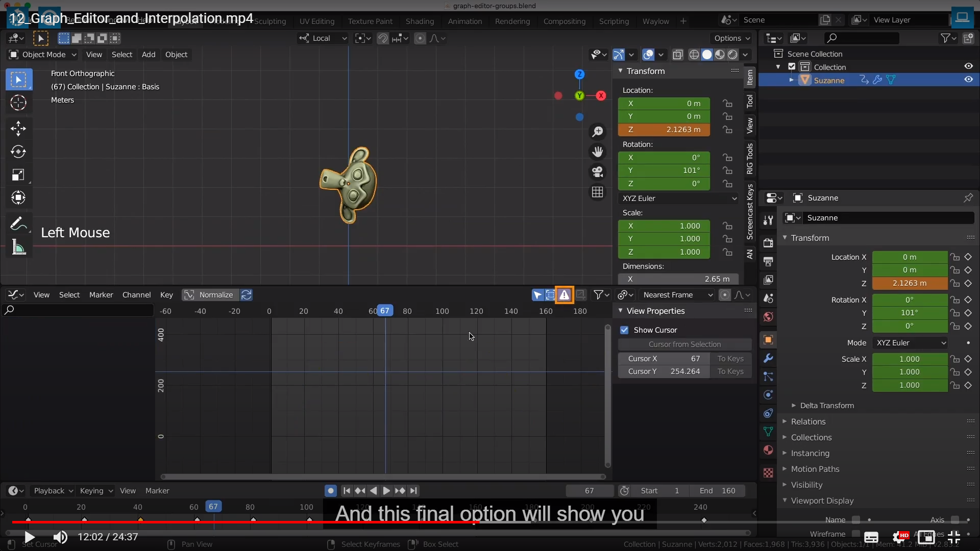Click To Keys next to Cursor X

[x=730, y=359]
